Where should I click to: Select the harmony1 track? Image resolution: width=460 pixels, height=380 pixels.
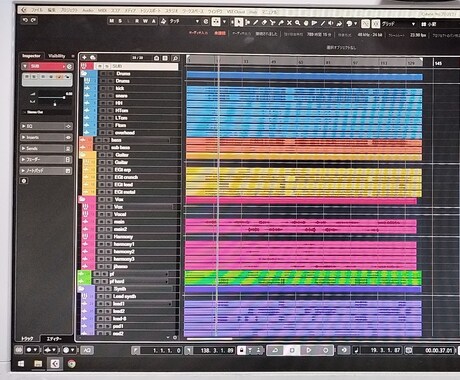[x=124, y=244]
